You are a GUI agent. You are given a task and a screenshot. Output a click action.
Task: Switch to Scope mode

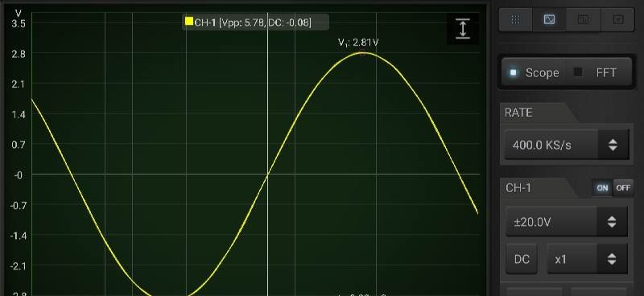(x=535, y=72)
